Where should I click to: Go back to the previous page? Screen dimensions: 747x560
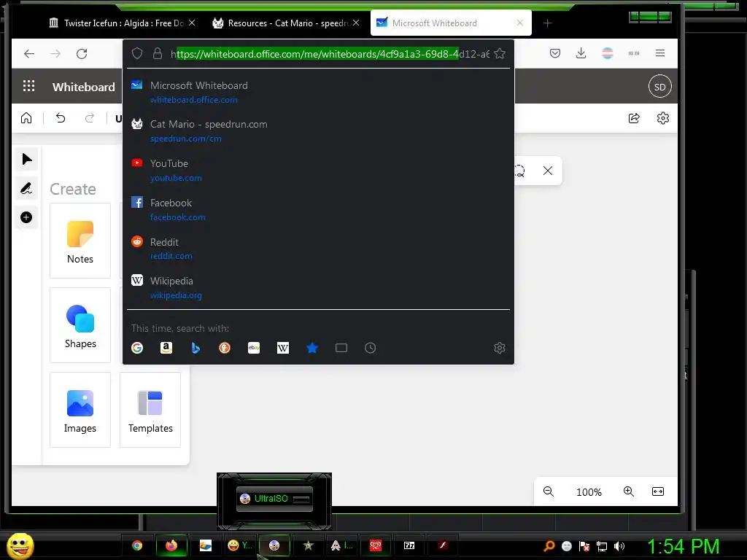coord(29,54)
